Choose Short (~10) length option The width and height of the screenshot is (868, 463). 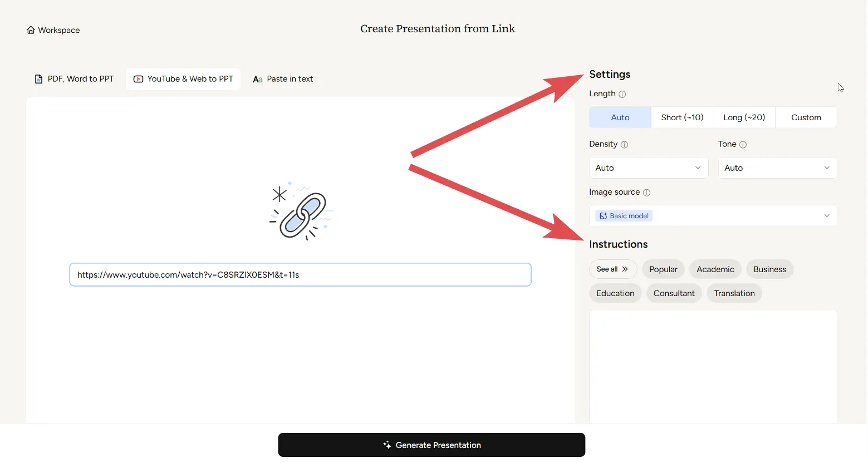(682, 117)
